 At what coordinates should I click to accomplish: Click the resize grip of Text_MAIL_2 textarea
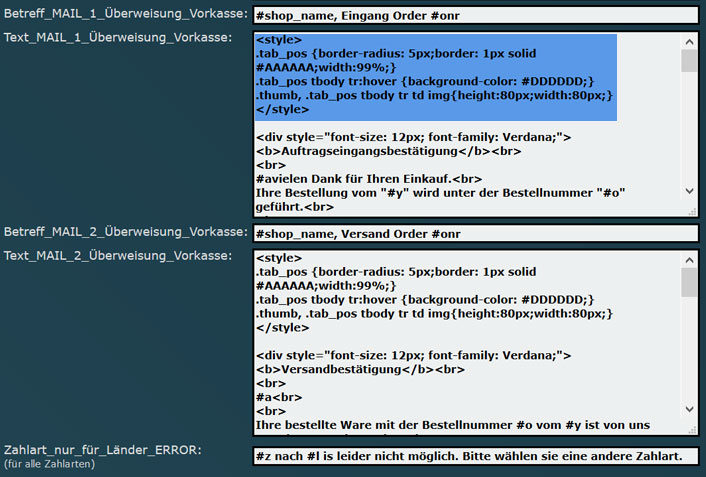click(692, 430)
